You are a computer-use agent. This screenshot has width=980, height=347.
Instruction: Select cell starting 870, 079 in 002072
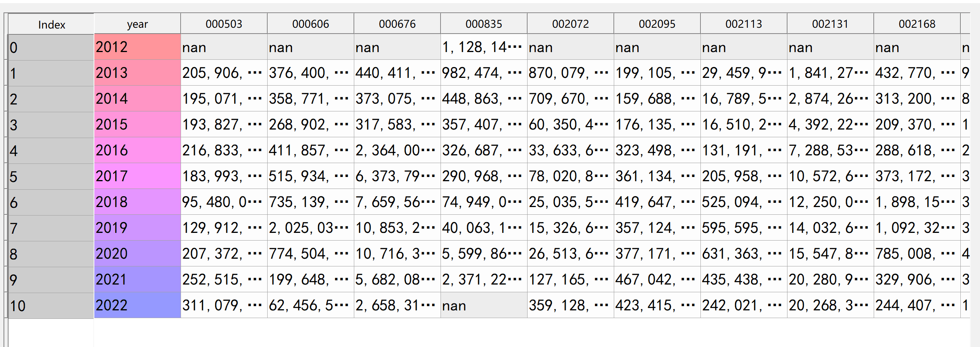(571, 73)
